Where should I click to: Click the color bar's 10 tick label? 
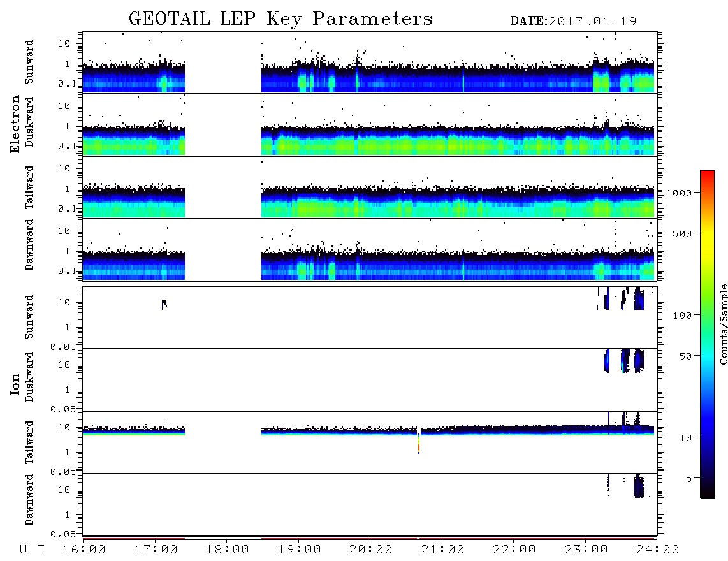pos(685,438)
